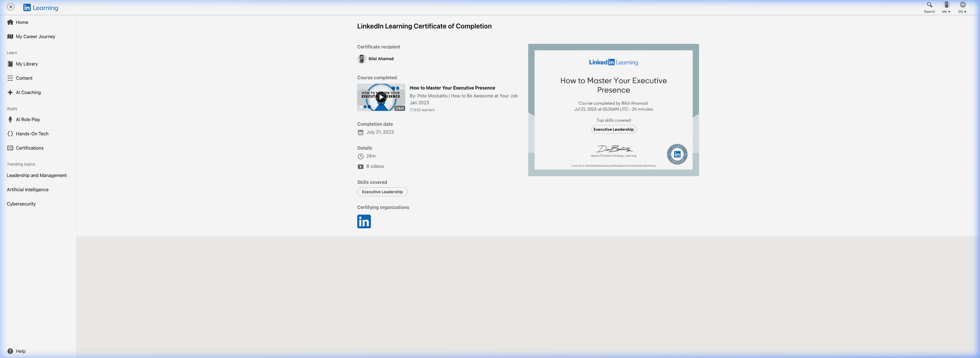980x358 pixels.
Task: Click the LinkedIn certifying organization logo
Action: pyautogui.click(x=364, y=222)
